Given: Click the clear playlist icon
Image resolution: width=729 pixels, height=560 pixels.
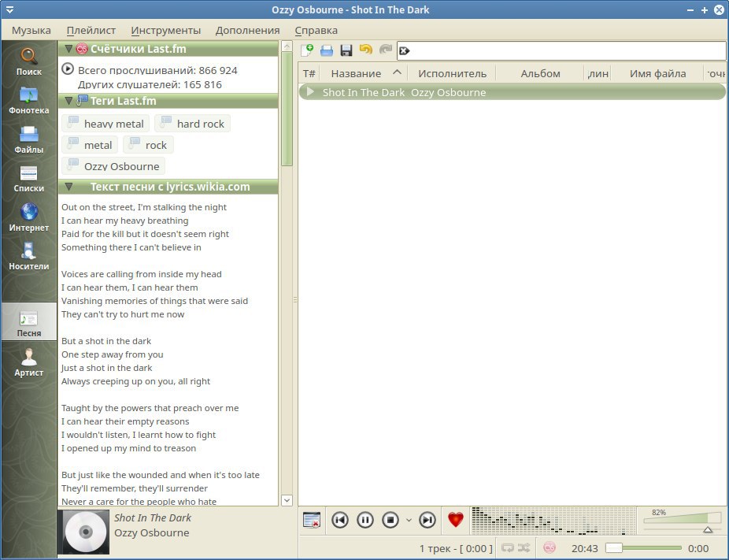Looking at the screenshot, I should click(x=312, y=520).
